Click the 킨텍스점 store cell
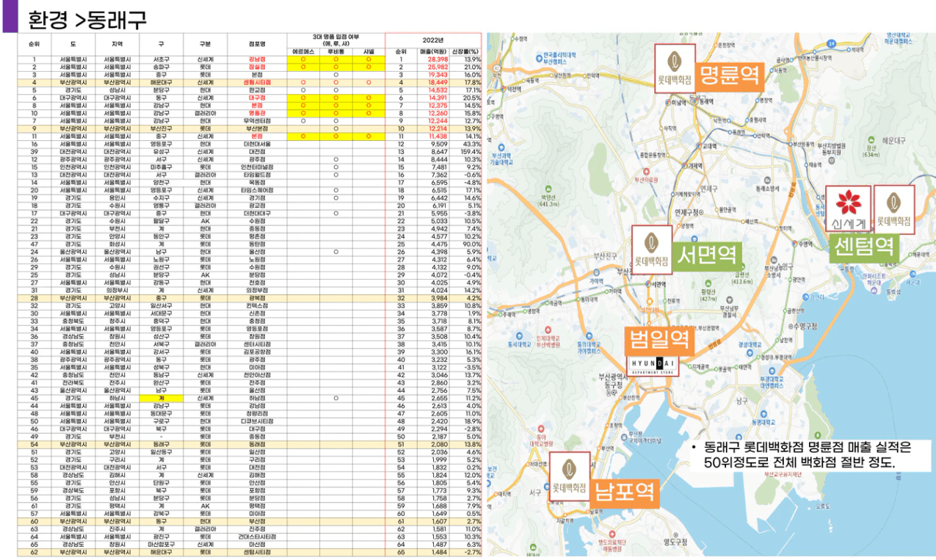936x560 pixels. click(257, 305)
